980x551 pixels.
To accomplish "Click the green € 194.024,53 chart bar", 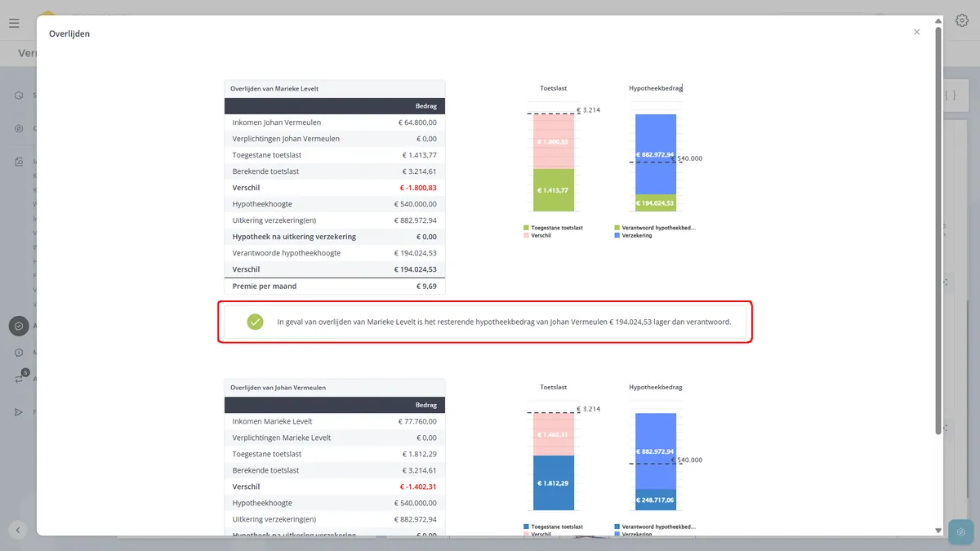I will click(x=656, y=203).
